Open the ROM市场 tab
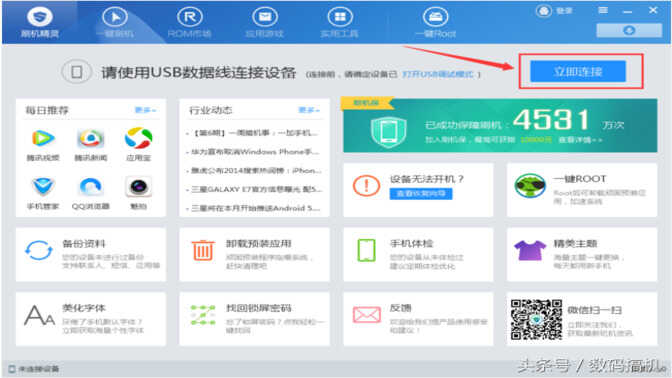The image size is (672, 378). coord(189,22)
